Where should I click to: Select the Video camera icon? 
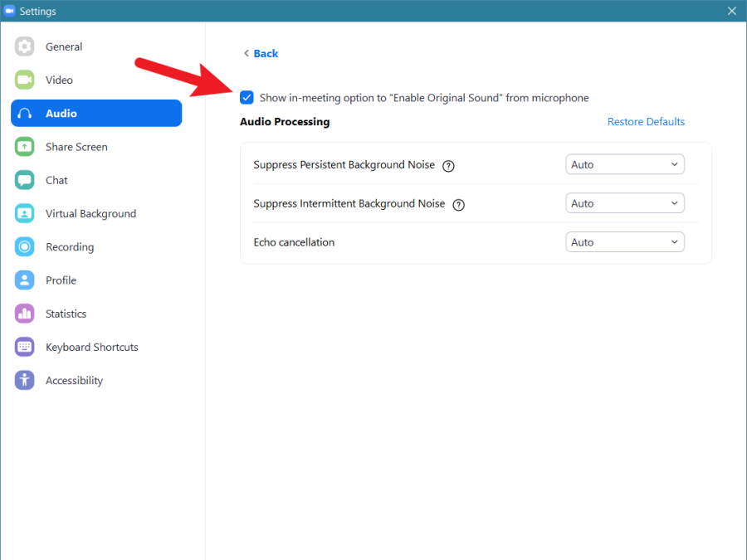click(x=25, y=80)
